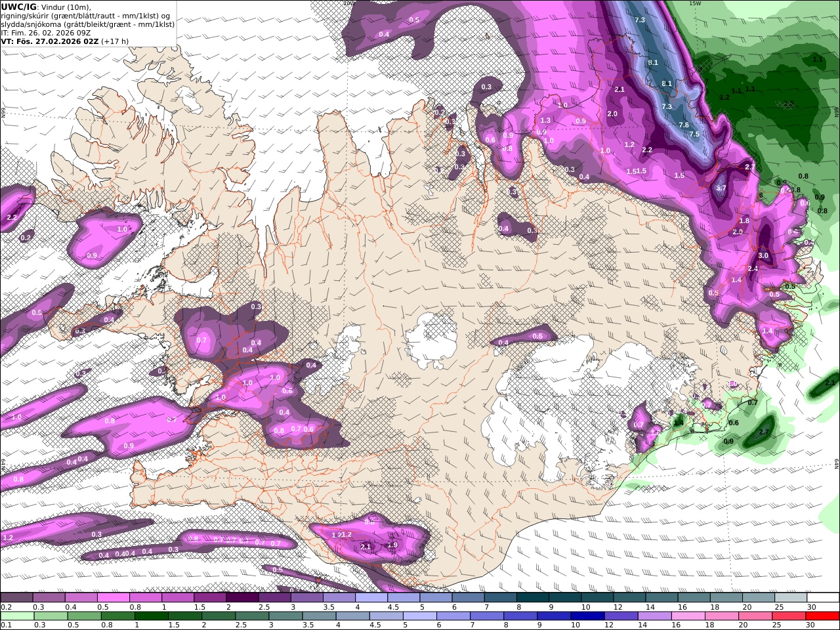Click the 15W longitude label
Screen dimensions: 840x630
coord(694,3)
